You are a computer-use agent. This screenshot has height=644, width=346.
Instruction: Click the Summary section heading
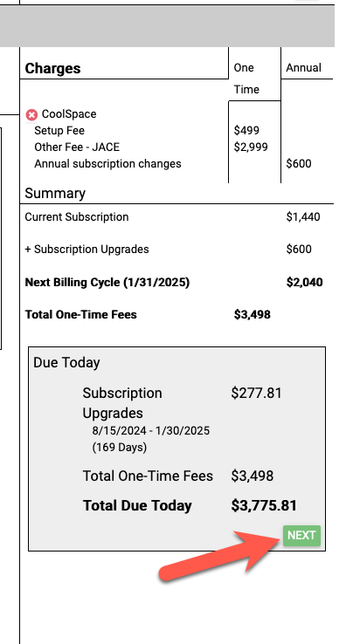point(55,193)
